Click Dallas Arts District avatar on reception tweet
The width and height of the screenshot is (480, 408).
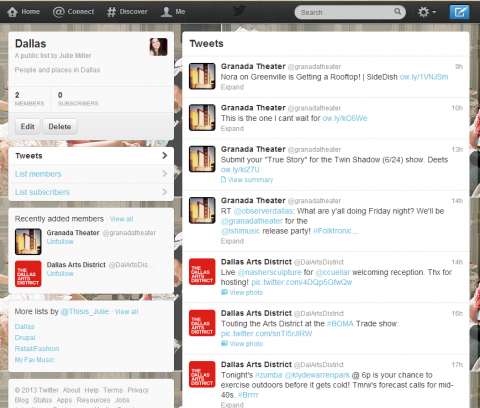pyautogui.click(x=202, y=272)
